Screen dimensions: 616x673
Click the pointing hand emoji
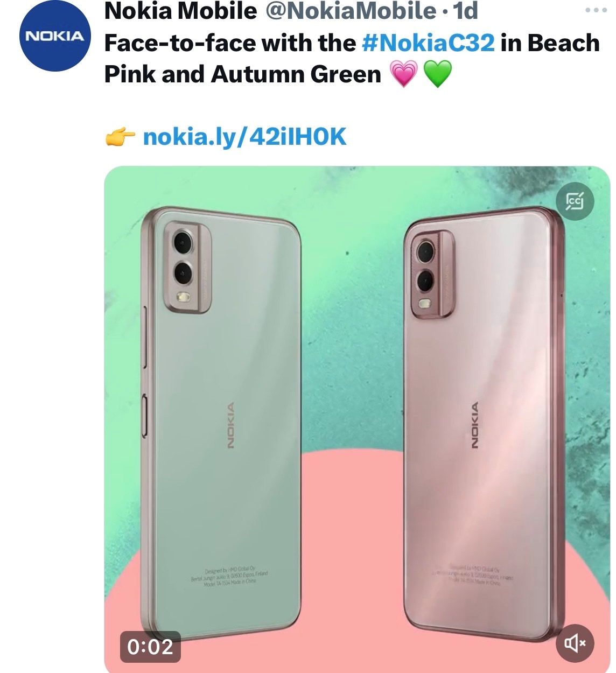120,137
